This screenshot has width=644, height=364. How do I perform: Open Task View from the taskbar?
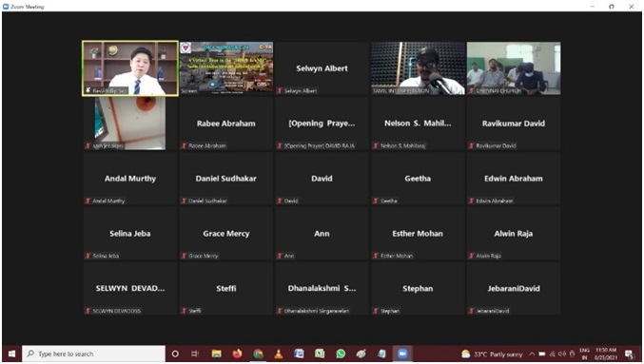click(x=195, y=354)
